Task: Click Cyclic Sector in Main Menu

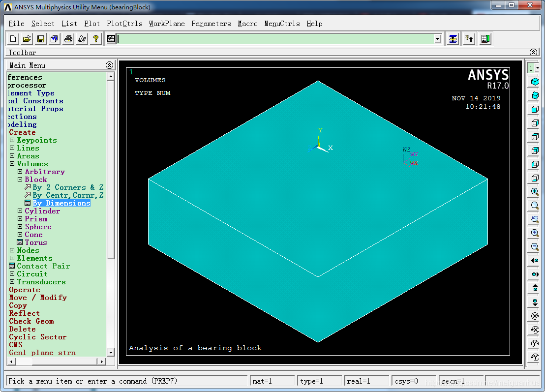Action: point(37,337)
